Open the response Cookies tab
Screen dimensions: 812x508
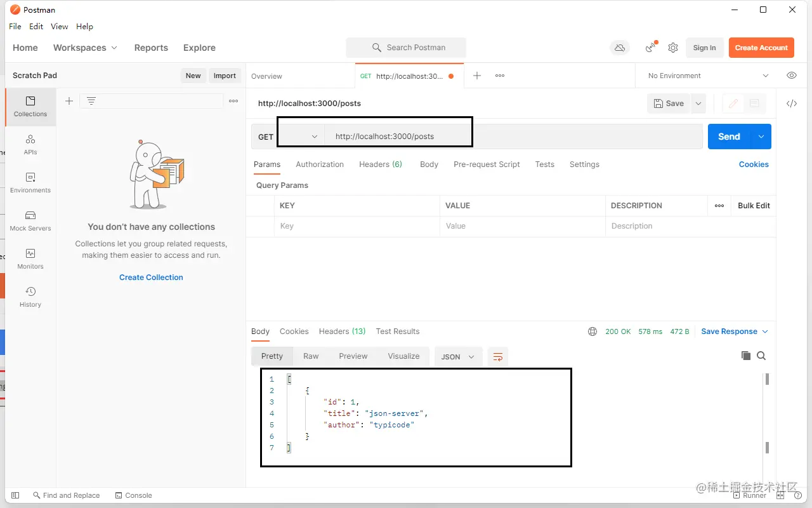pos(294,331)
